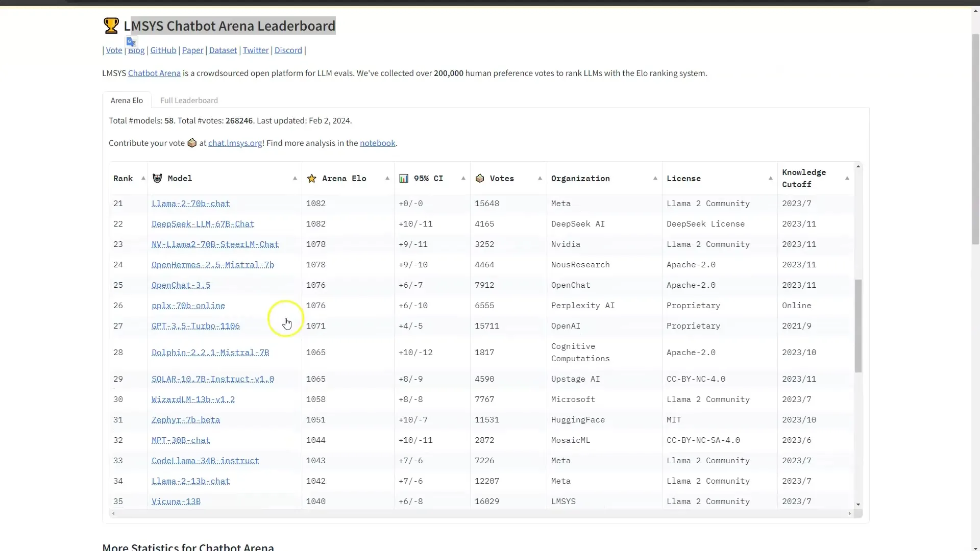The height and width of the screenshot is (551, 980).
Task: Switch to the Full Leaderboard tab
Action: 189,99
